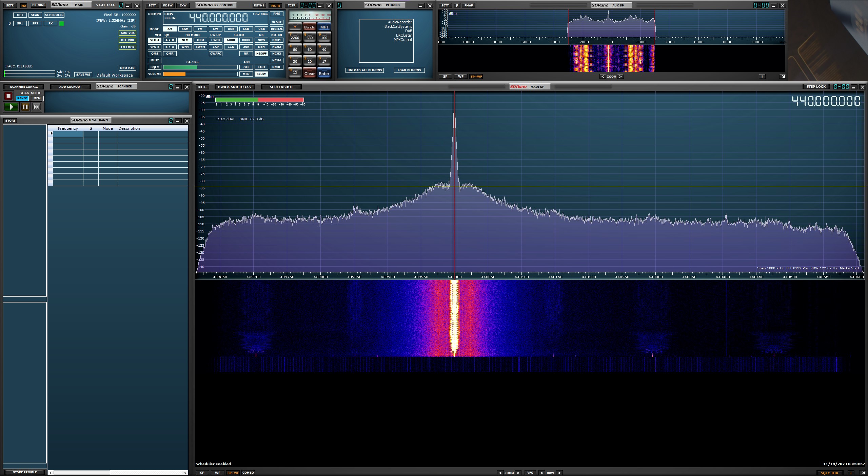The height and width of the screenshot is (476, 868).
Task: Start scanning with the green play button
Action: pyautogui.click(x=11, y=107)
